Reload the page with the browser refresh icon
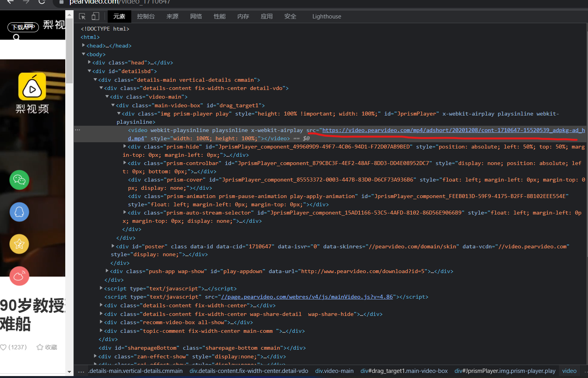The height and width of the screenshot is (378, 588). tap(42, 2)
